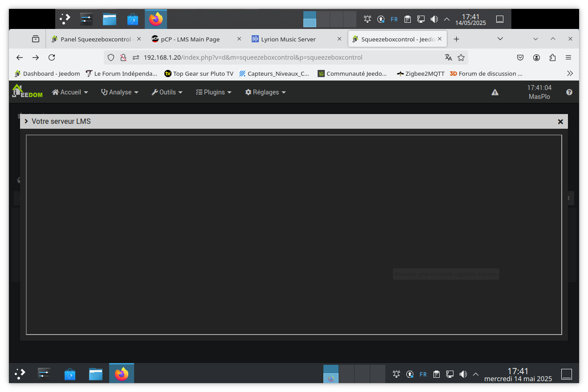Go forward using browser forward arrow
Image resolution: width=588 pixels, height=392 pixels.
point(36,57)
